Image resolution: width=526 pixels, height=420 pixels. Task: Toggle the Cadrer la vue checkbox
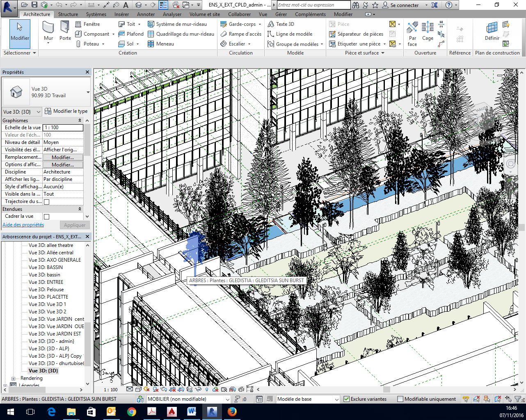point(46,217)
